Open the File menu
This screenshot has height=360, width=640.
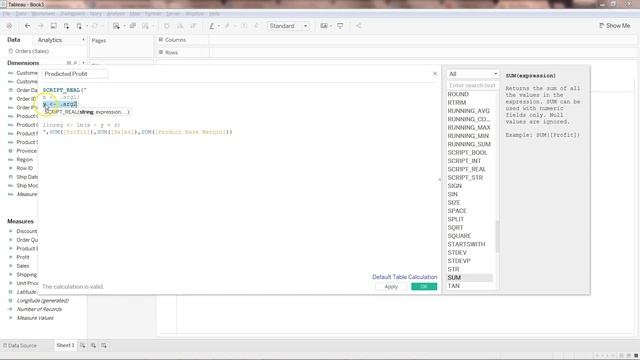tap(7, 13)
